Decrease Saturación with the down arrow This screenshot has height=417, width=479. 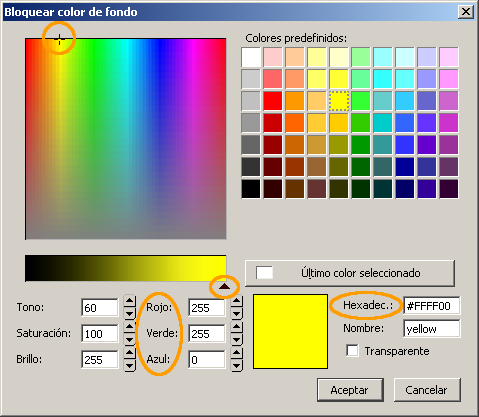pyautogui.click(x=130, y=339)
